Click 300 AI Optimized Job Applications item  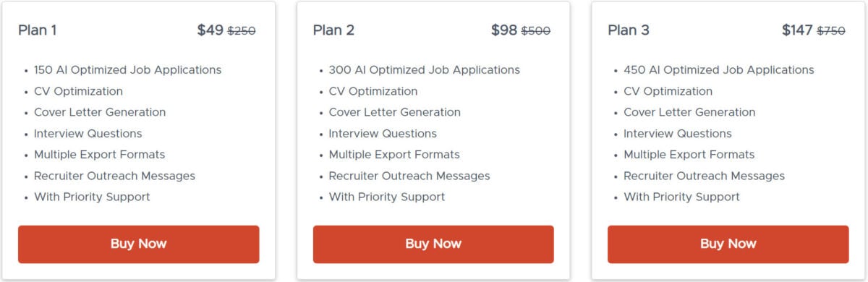point(424,70)
